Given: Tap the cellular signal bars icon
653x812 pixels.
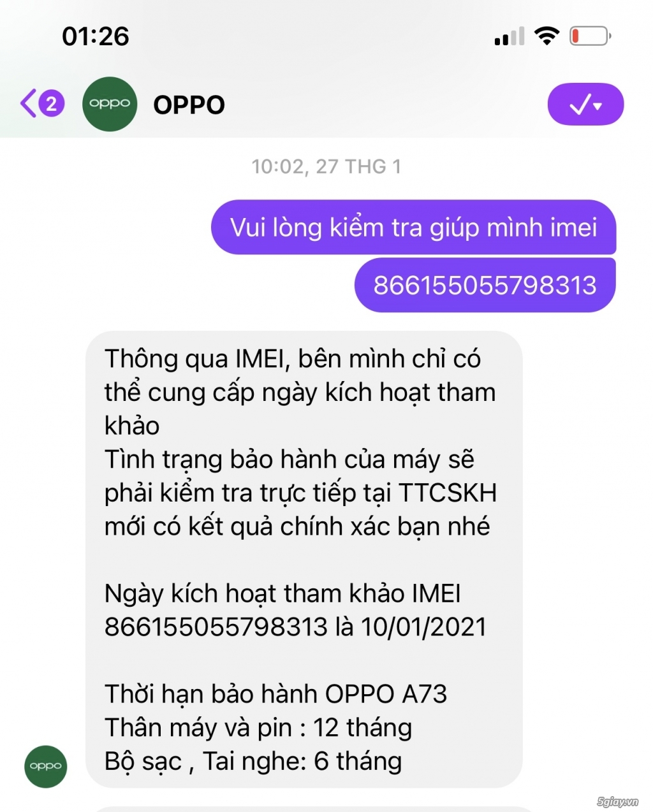Looking at the screenshot, I should tap(510, 37).
